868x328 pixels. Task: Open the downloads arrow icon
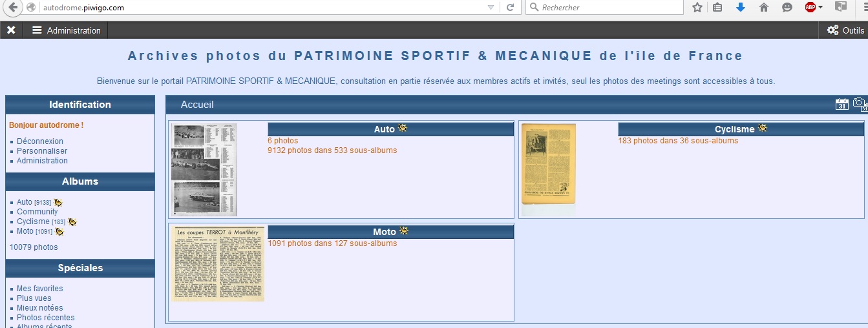(x=741, y=8)
